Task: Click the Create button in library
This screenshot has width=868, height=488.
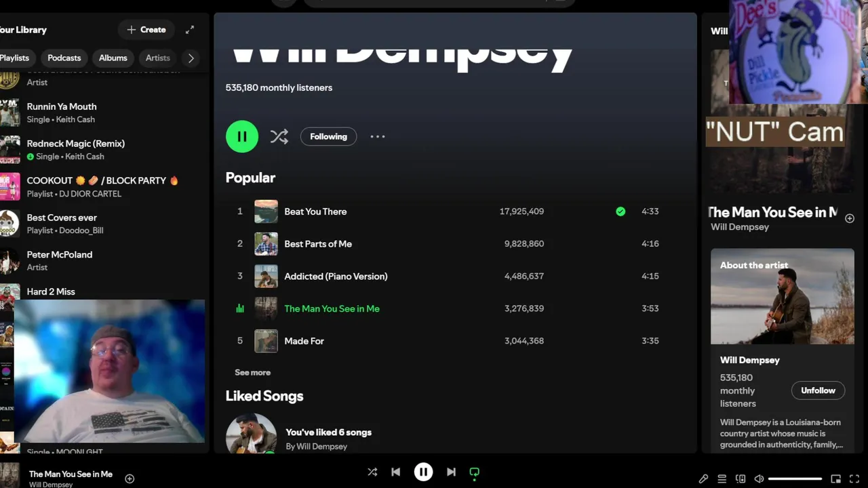Action: point(146,30)
